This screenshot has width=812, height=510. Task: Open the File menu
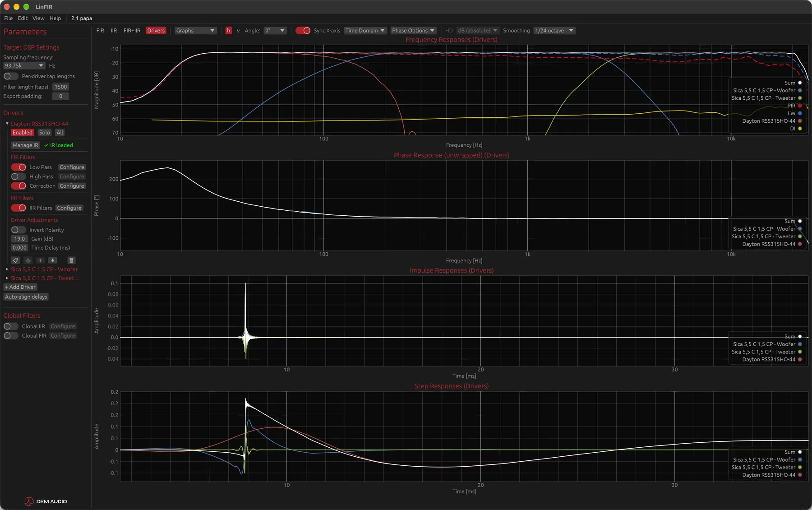(x=9, y=19)
